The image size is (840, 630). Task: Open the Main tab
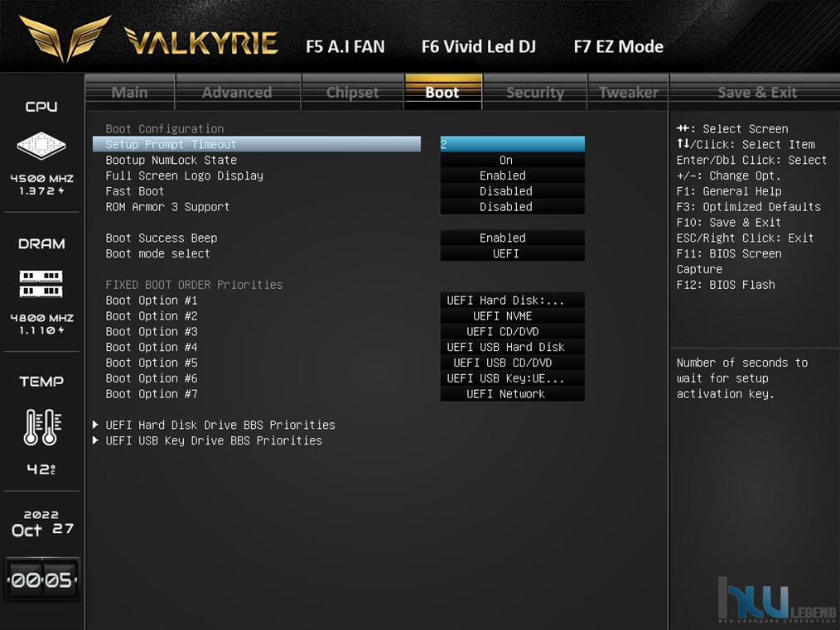[x=129, y=92]
